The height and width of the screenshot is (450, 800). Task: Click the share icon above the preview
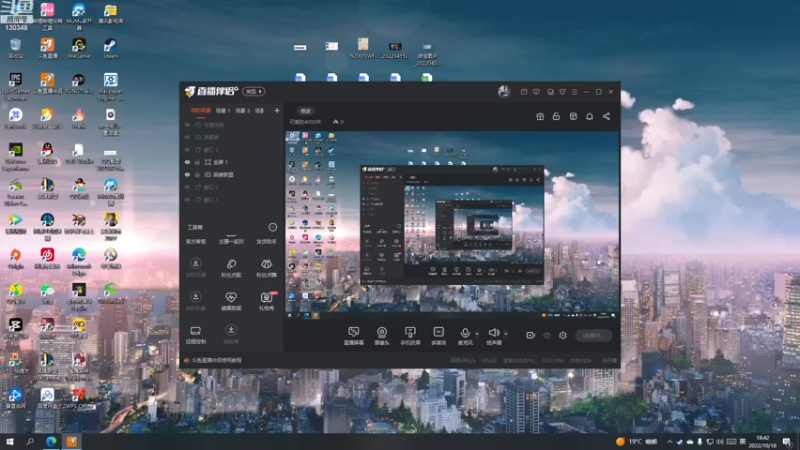tap(606, 116)
